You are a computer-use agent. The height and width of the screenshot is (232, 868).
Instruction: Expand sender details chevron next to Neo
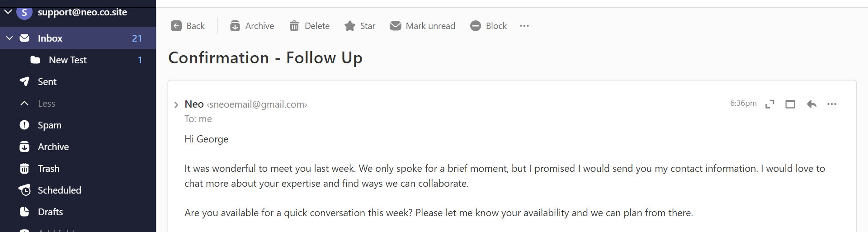click(x=176, y=105)
